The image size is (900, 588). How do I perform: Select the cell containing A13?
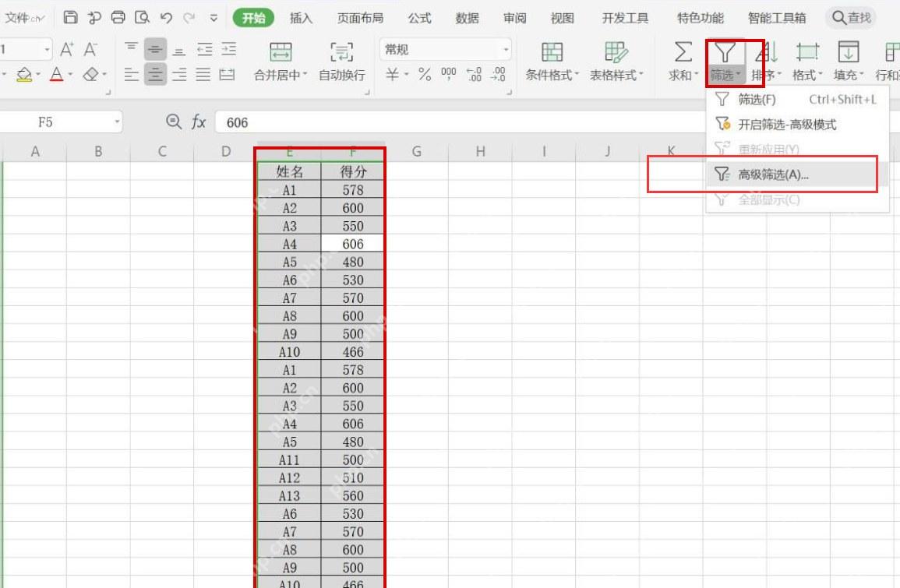(x=289, y=495)
